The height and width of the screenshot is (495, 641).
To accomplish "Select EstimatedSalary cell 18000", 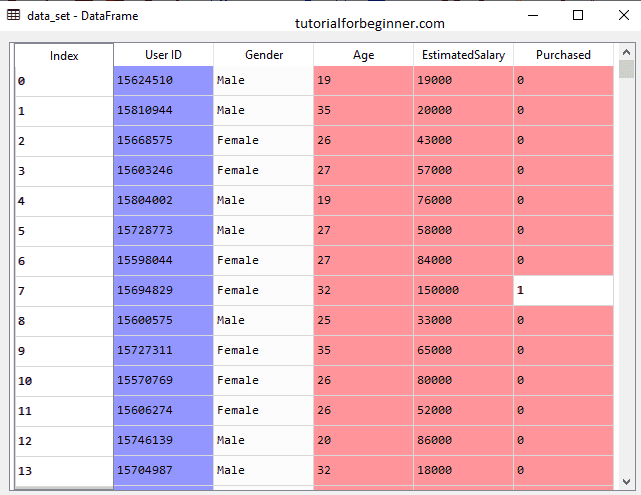I will coord(464,470).
